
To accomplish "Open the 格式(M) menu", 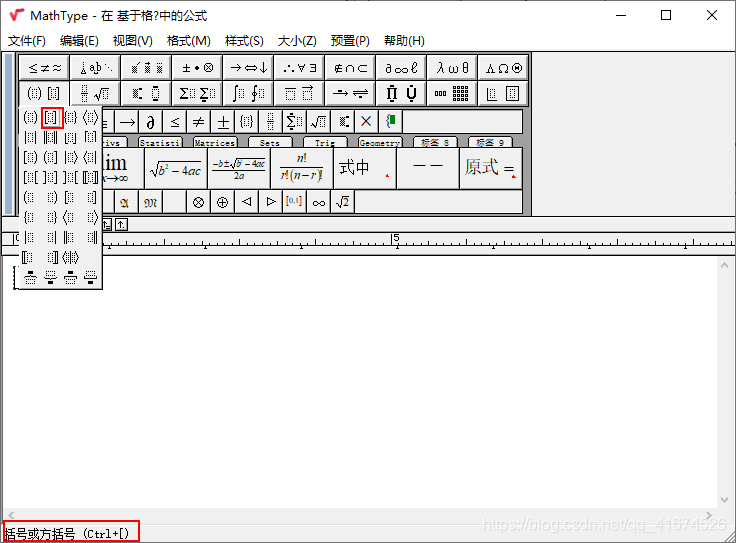I will click(188, 40).
